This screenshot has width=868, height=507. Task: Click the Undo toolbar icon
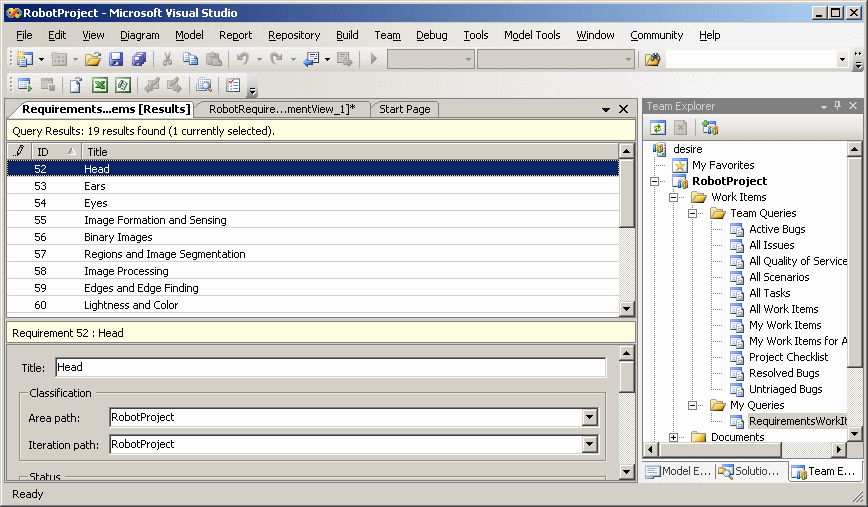click(243, 60)
